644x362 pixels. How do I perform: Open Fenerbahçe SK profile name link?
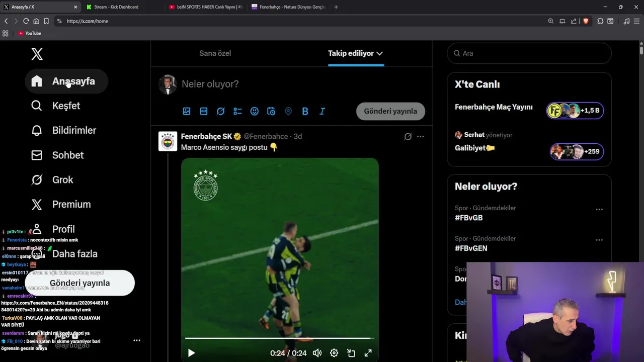click(206, 136)
